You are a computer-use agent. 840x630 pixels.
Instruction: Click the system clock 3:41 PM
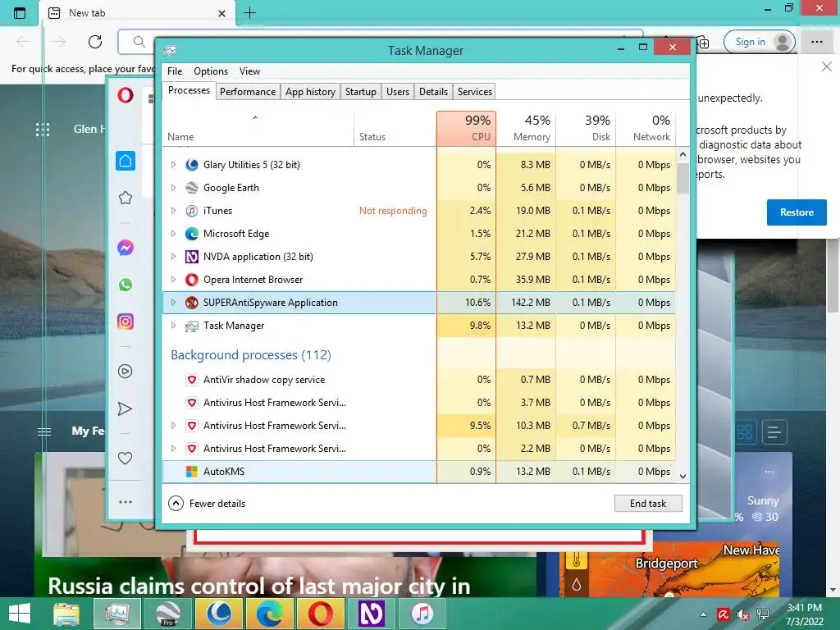pos(804,608)
